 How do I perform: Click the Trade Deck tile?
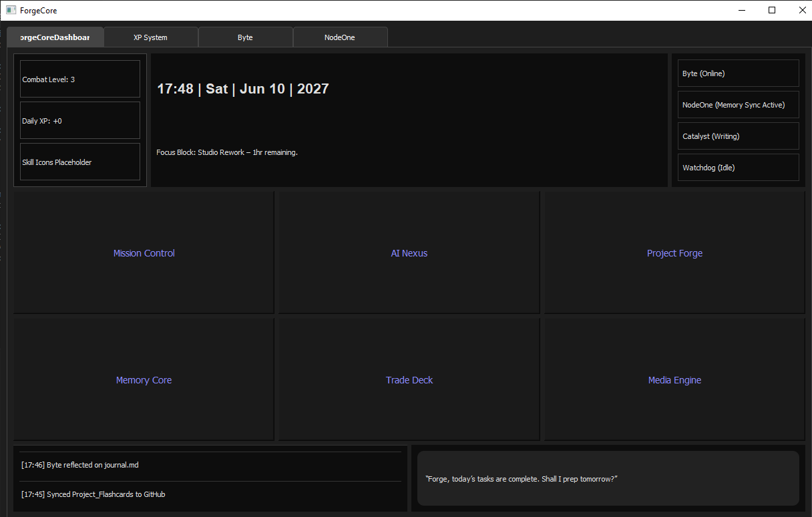(x=409, y=380)
